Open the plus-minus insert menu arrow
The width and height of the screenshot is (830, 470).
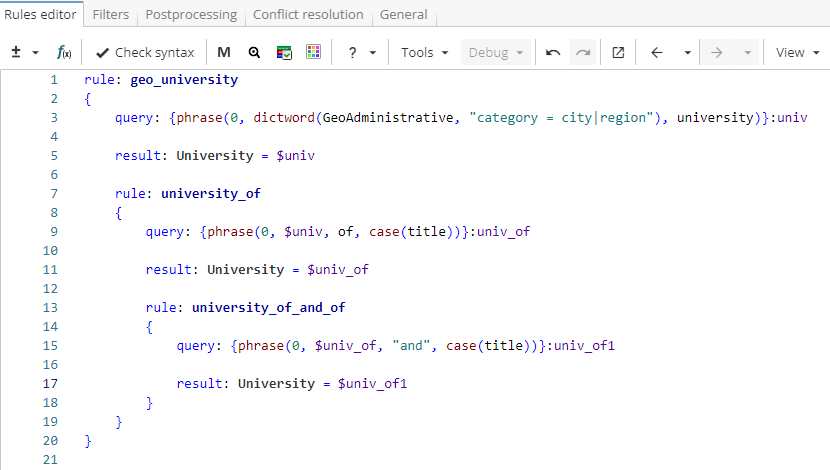(x=35, y=53)
